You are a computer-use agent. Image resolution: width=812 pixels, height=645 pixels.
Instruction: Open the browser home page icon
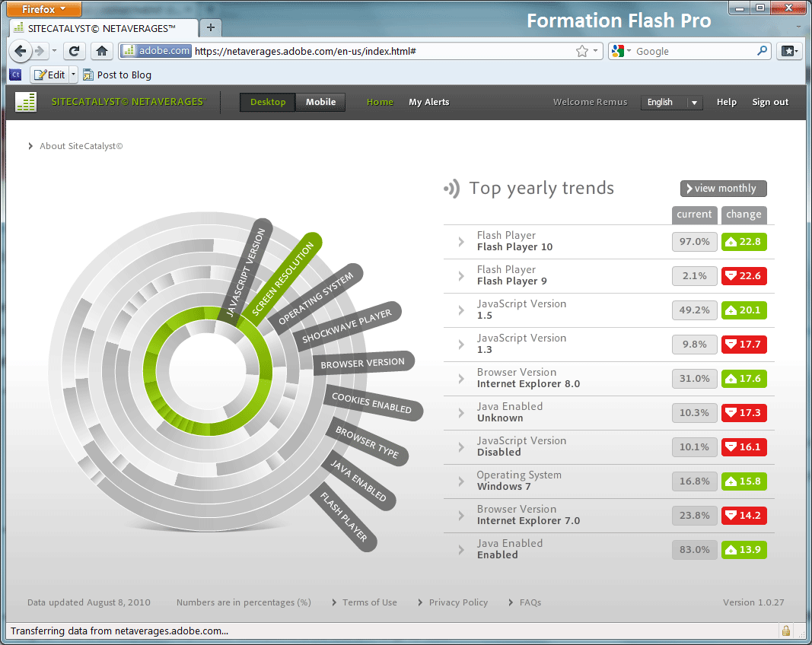101,51
